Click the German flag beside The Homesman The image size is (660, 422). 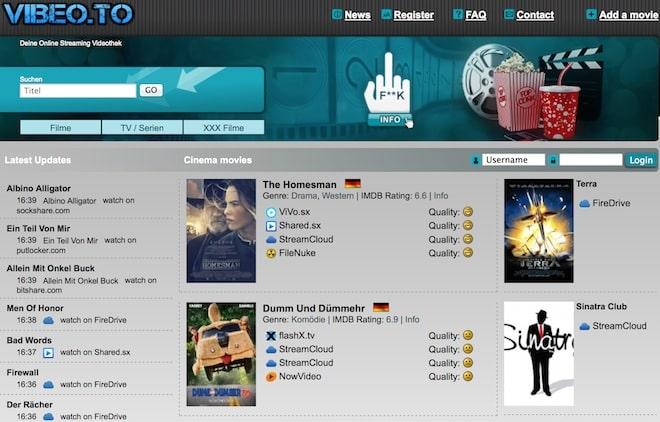pyautogui.click(x=352, y=185)
